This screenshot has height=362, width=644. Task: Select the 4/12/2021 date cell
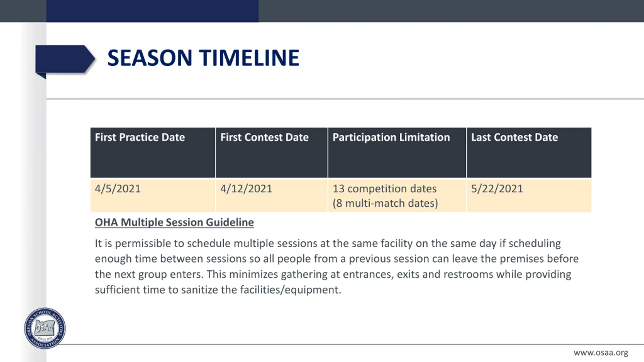click(x=271, y=196)
